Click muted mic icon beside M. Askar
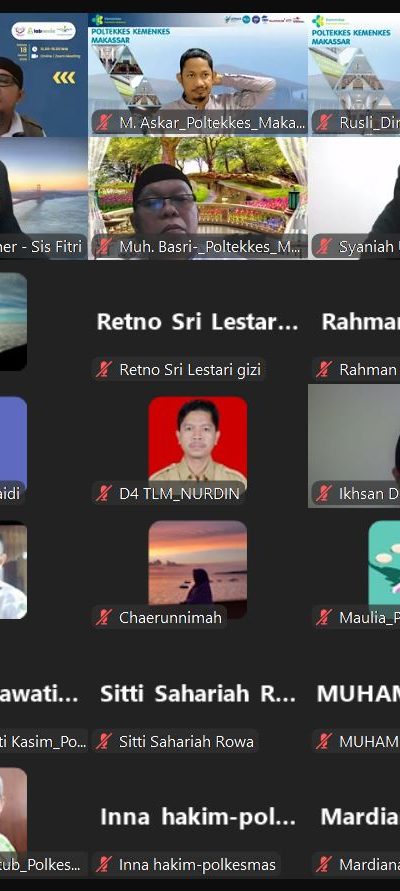This screenshot has width=400, height=891. point(103,123)
